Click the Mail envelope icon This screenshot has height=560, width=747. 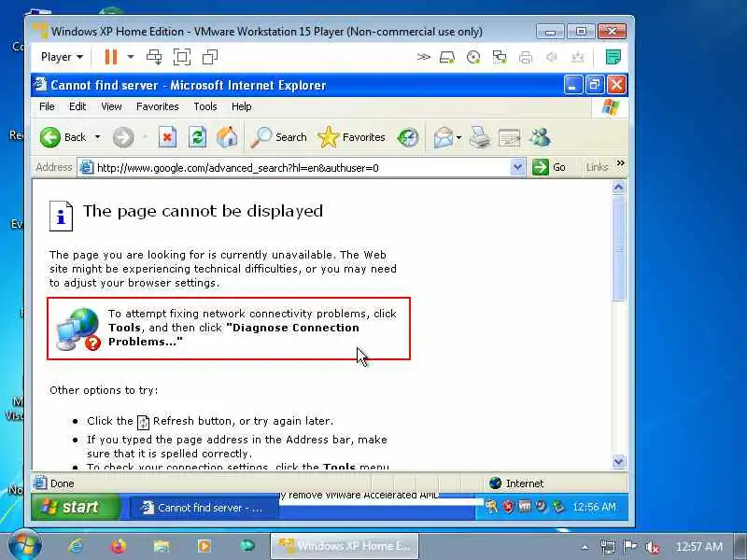coord(443,137)
